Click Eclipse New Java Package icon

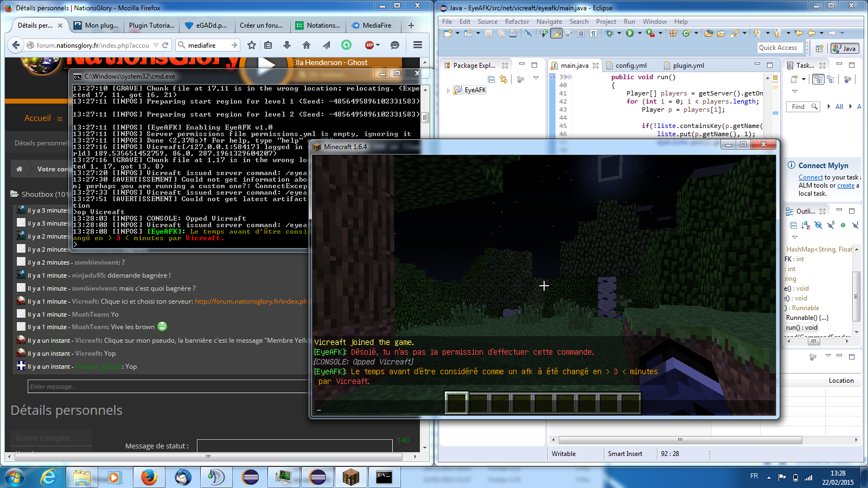673,33
